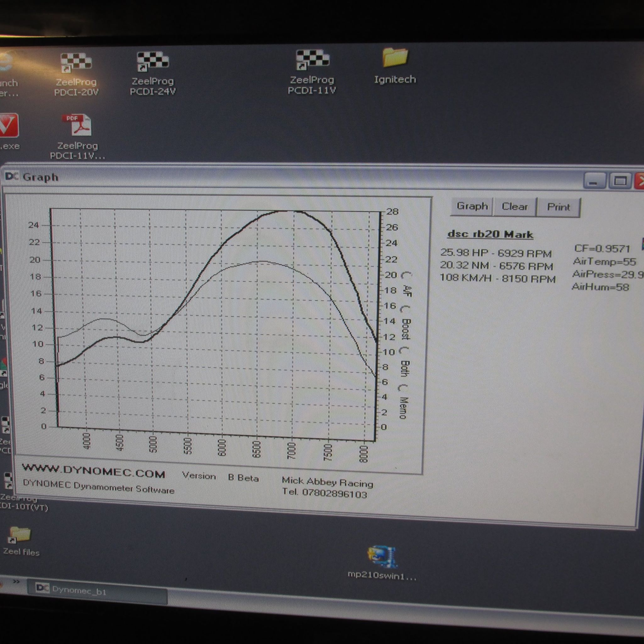Open the ZeelProg PDCI-20V desktop shortcut
The image size is (644, 644).
pyautogui.click(x=76, y=75)
